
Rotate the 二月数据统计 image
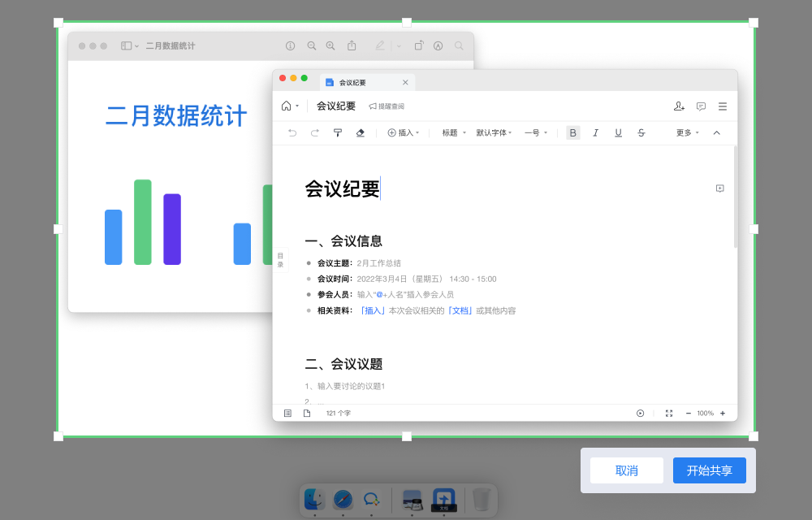point(419,45)
